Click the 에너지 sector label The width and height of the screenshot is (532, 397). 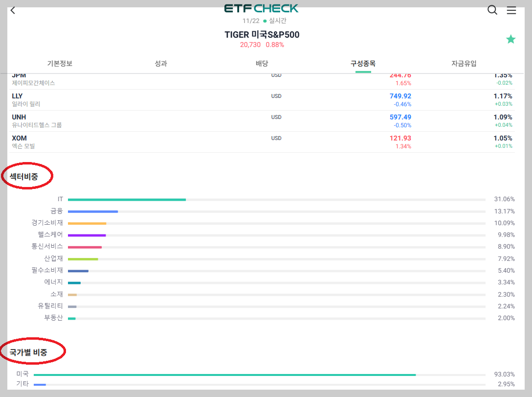coord(54,282)
